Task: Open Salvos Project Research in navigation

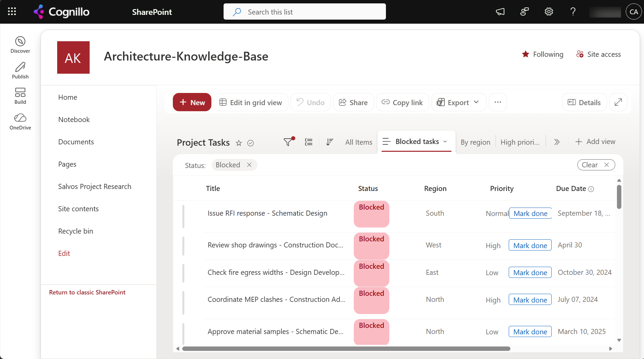Action: tap(95, 187)
